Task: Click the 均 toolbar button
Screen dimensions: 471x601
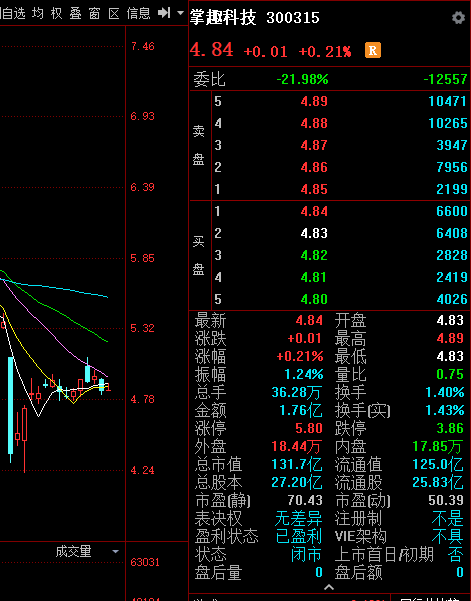Action: tap(38, 13)
